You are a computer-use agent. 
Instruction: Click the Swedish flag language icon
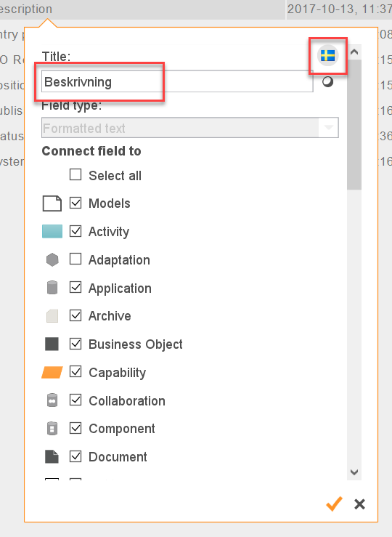pyautogui.click(x=327, y=55)
